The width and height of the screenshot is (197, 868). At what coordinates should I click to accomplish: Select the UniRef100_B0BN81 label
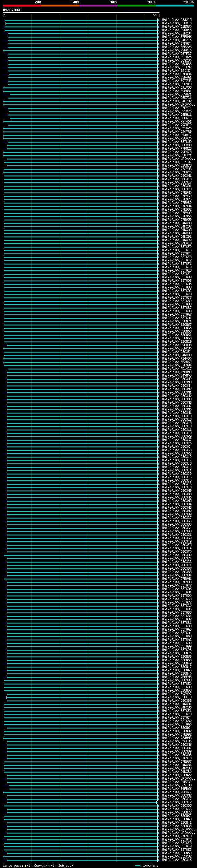click(x=177, y=91)
